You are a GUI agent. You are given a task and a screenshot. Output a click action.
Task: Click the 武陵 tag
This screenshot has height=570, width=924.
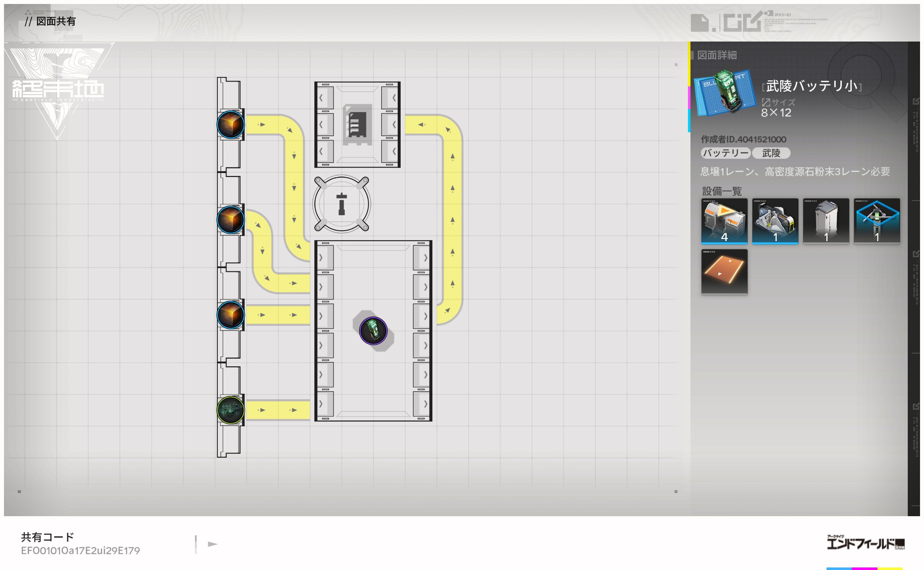coord(771,153)
